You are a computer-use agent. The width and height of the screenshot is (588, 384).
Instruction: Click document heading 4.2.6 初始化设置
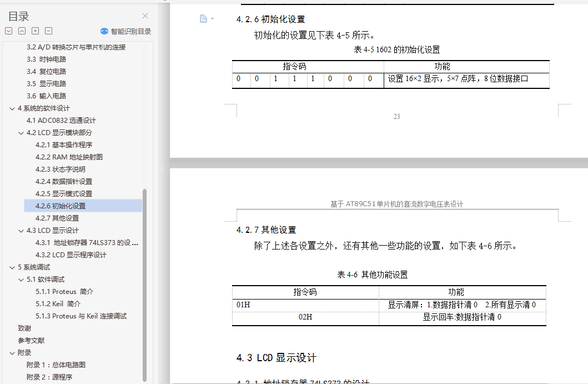tap(271, 19)
